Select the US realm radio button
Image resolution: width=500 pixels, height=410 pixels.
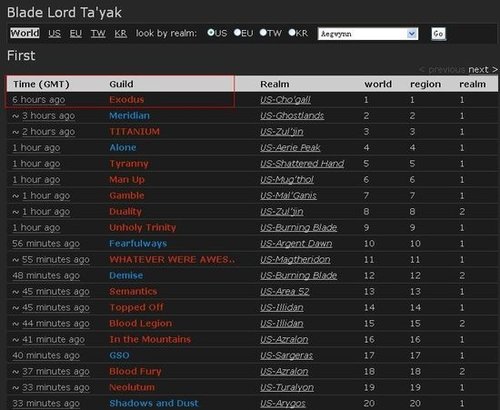(x=211, y=33)
